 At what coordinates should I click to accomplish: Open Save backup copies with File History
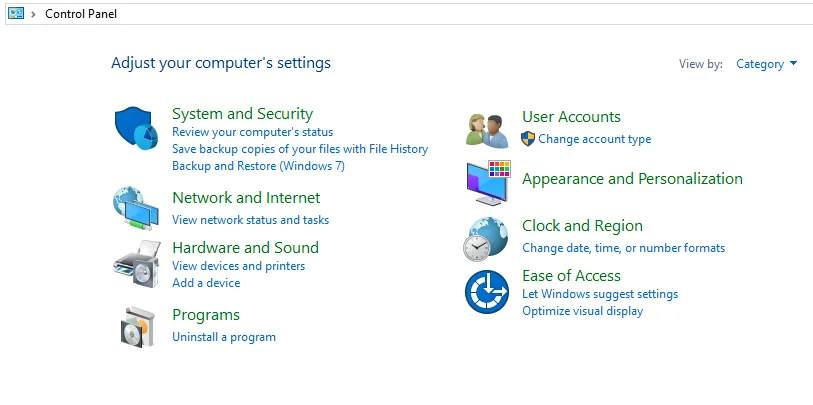(300, 149)
